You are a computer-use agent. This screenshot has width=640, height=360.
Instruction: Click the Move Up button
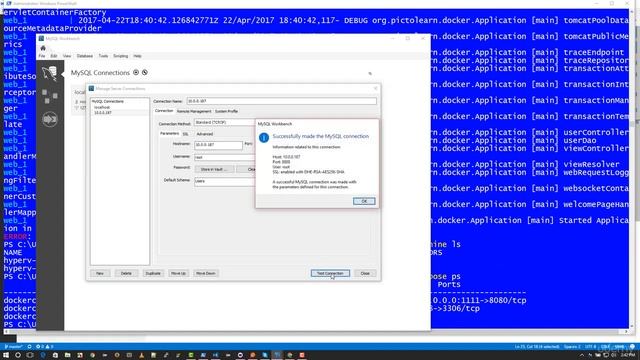pyautogui.click(x=178, y=273)
